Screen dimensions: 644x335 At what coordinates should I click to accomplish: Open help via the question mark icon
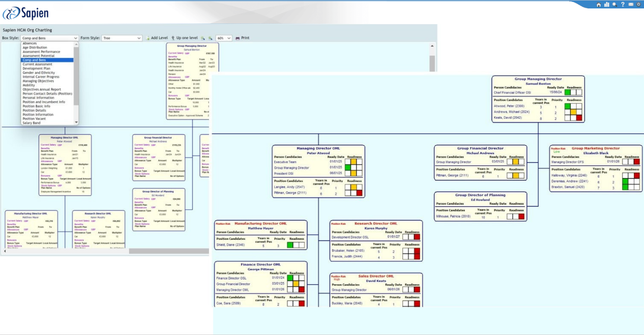[622, 4]
